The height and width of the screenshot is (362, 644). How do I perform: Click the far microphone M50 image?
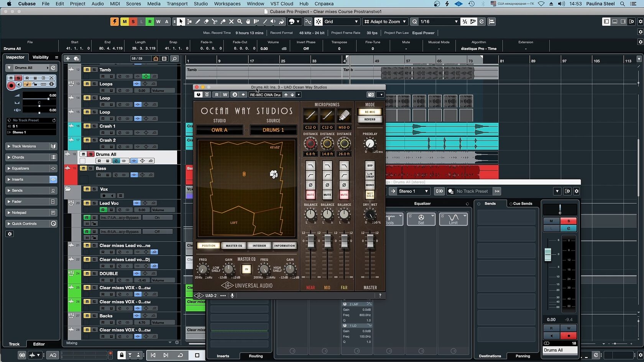pos(344,115)
